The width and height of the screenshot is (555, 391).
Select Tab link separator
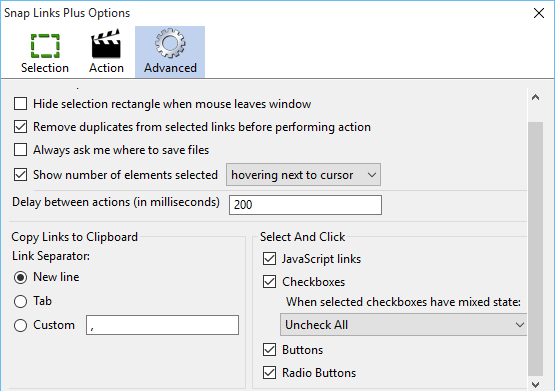pos(21,301)
